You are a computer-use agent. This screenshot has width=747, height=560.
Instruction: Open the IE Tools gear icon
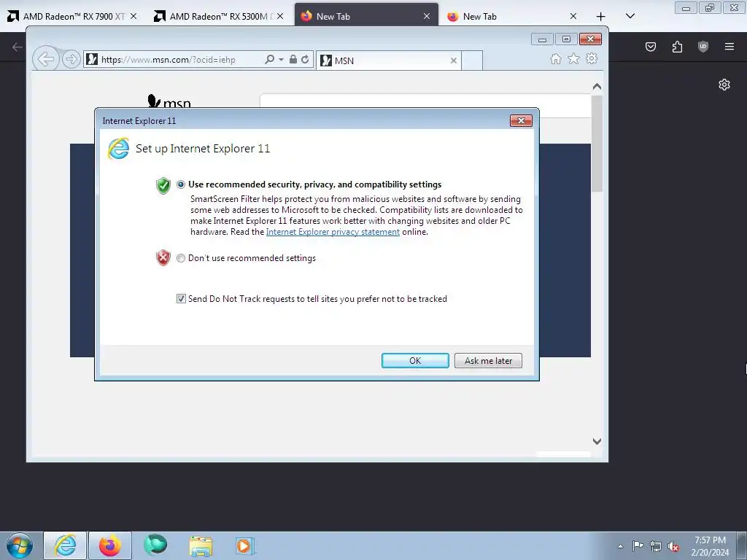(x=592, y=58)
